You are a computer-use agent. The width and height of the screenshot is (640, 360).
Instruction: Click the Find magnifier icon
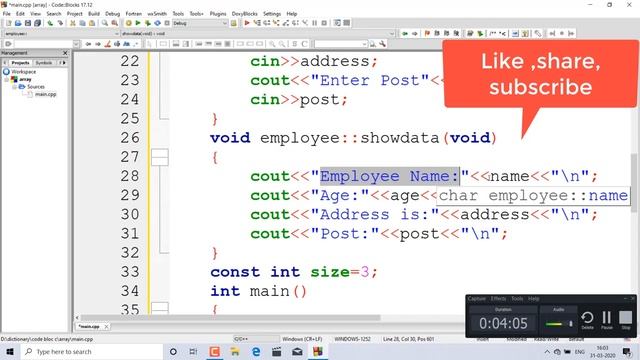[x=105, y=23]
